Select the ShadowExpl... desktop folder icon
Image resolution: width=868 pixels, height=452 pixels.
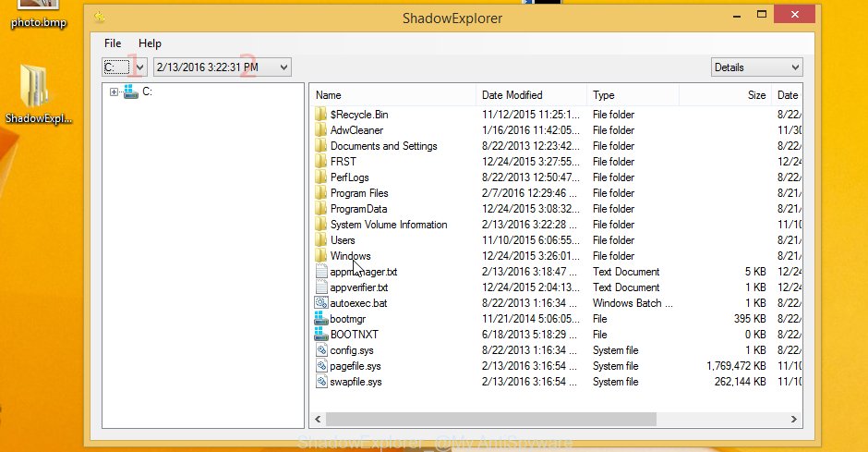point(33,85)
